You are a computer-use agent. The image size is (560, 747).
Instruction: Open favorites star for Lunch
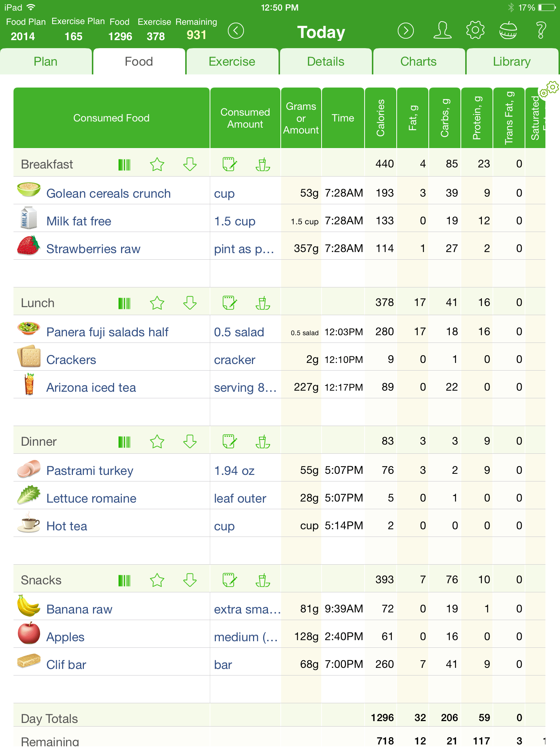(157, 302)
